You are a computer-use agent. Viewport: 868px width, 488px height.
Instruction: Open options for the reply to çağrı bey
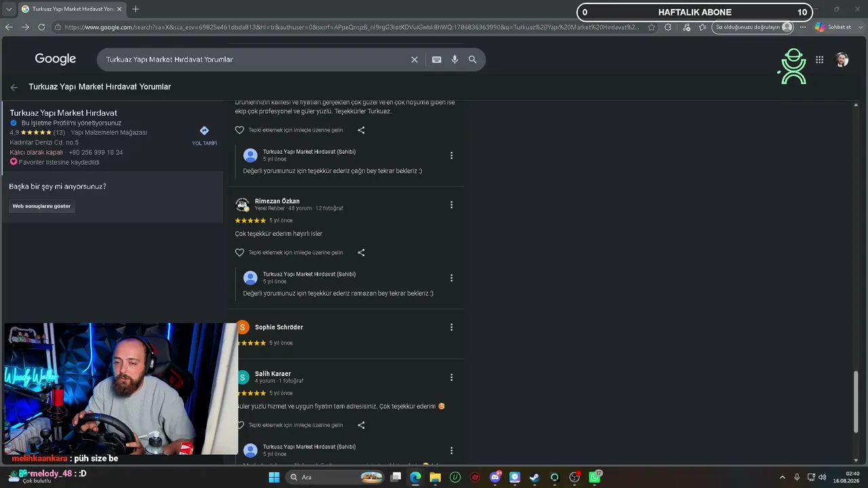(452, 155)
